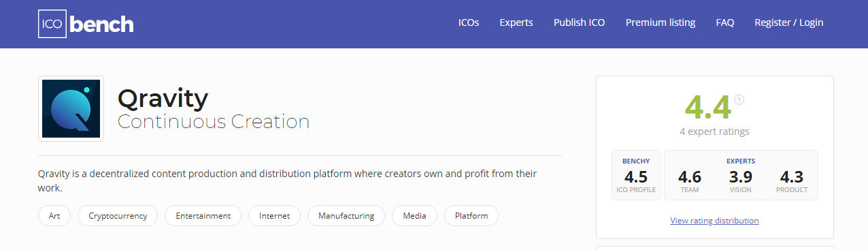Select the Cryptocurrency category tag

[118, 216]
